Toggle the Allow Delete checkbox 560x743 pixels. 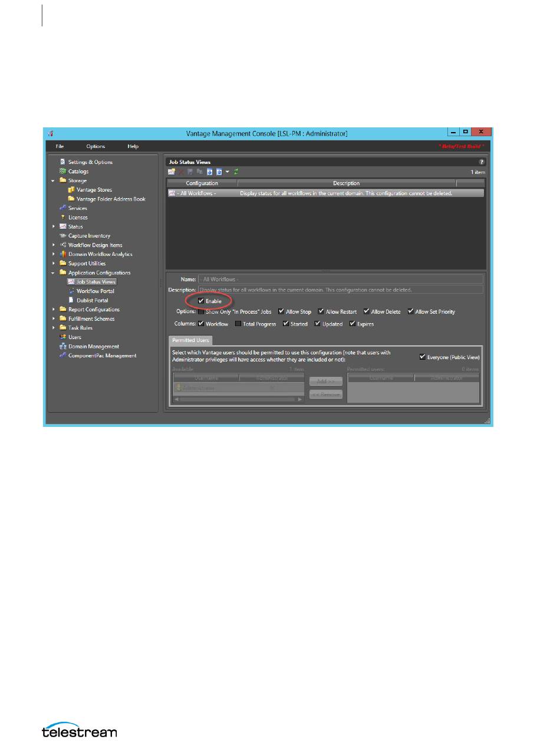pos(367,311)
